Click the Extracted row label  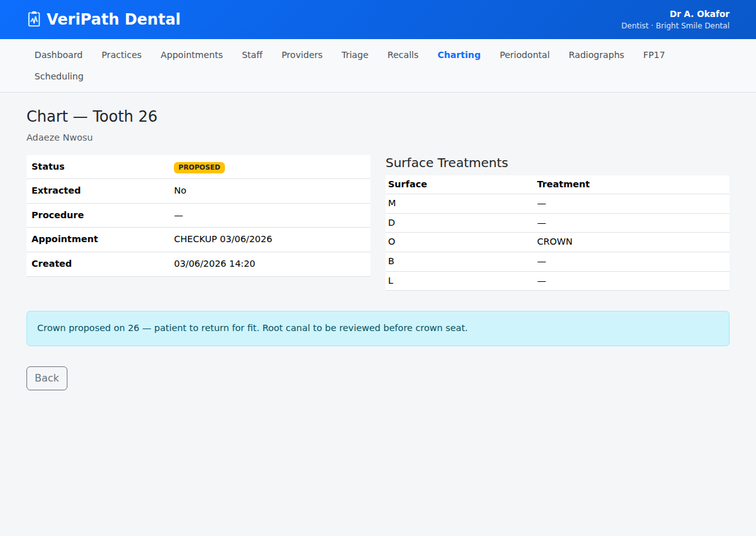(56, 190)
